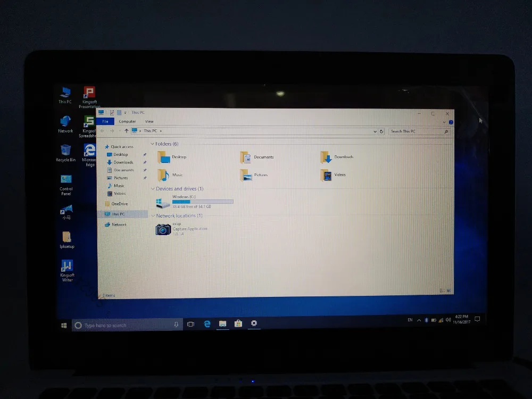The width and height of the screenshot is (532, 399).
Task: Select Kingsoft Writer desktop shortcut
Action: [67, 270]
